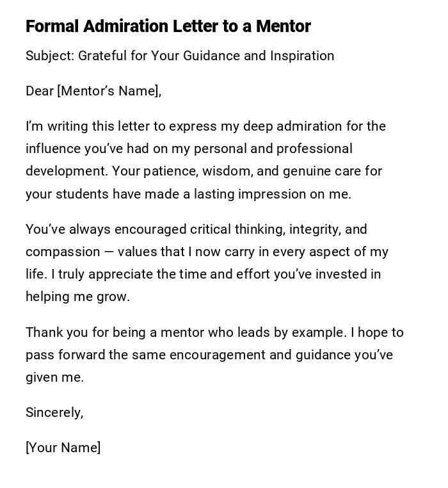This screenshot has width=448, height=488.
Task: Click the word 'Mentor' in the title
Action: pos(283,26)
